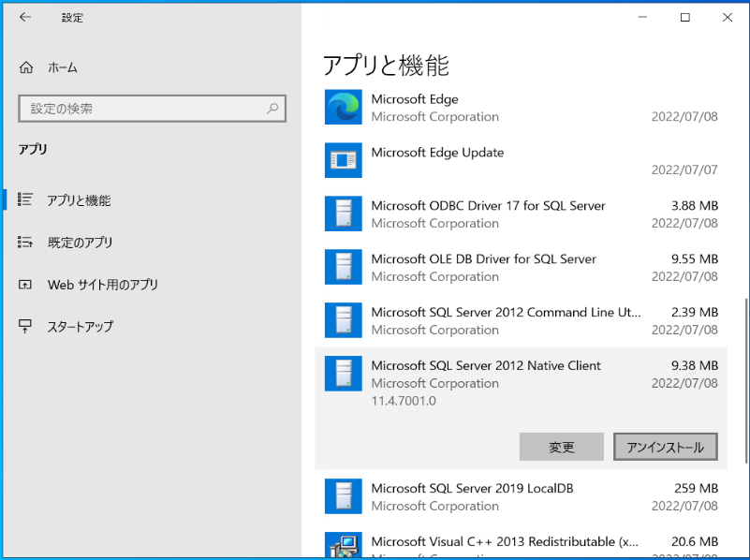Open the 既定のアプリ menu item
Screen dimensions: 750x560
pos(152,243)
